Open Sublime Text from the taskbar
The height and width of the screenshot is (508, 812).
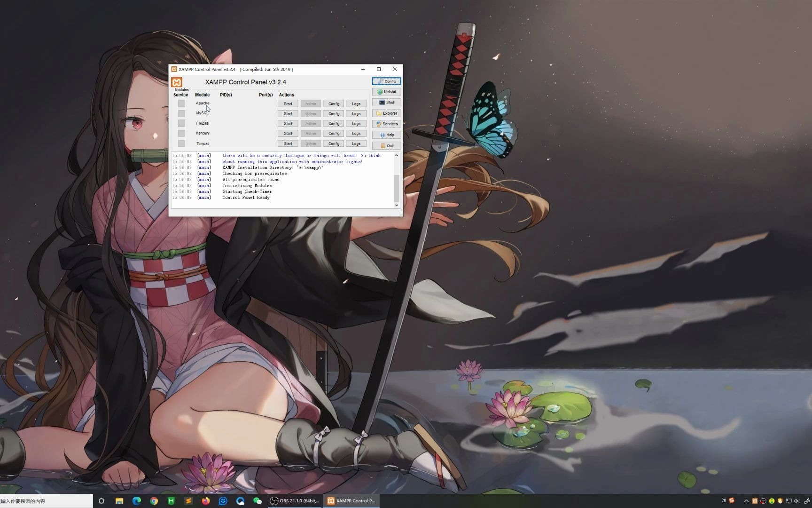coord(188,501)
